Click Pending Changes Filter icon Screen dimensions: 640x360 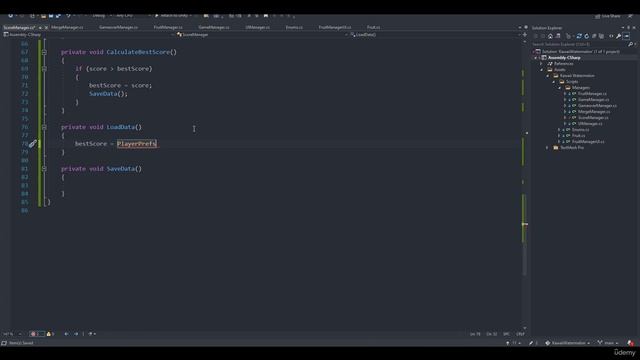pos(569,36)
